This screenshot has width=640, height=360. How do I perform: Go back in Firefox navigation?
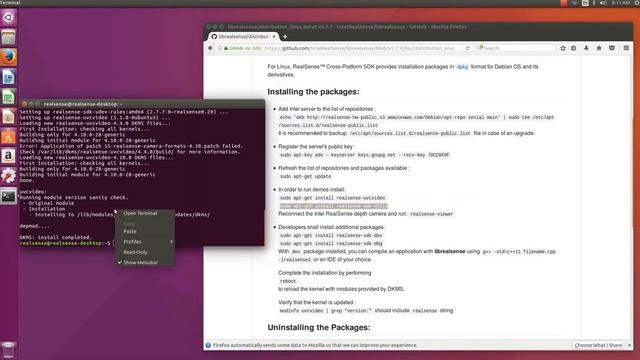211,48
